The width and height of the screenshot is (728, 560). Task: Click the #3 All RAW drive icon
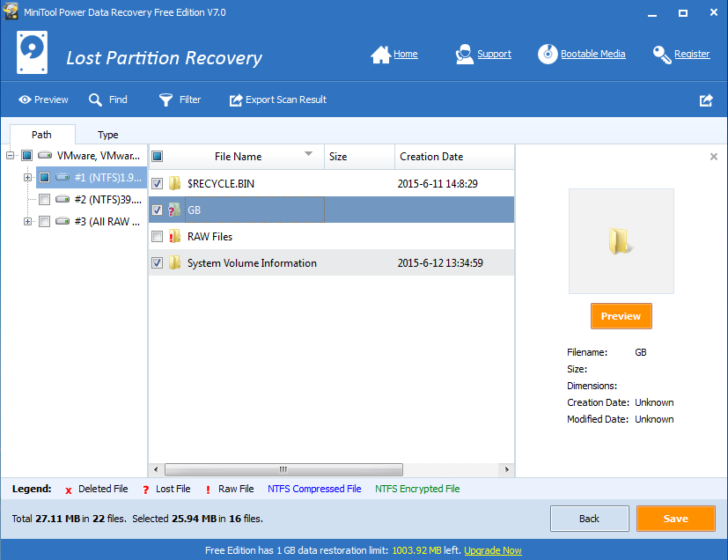(63, 221)
